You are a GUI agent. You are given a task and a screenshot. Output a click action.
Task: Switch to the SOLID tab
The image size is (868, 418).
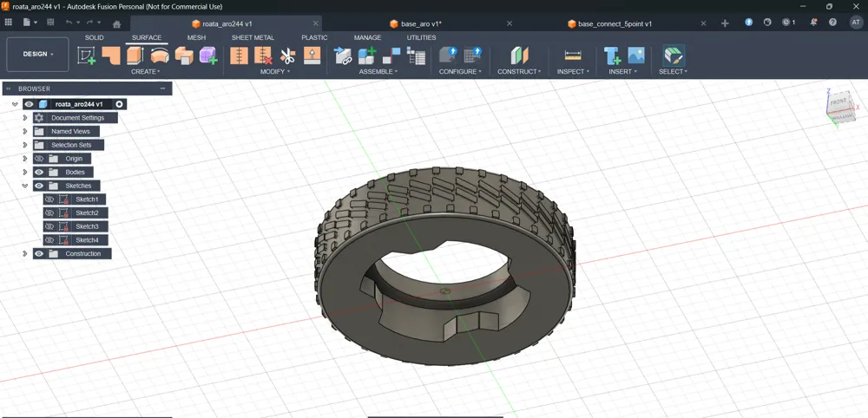[x=94, y=37]
